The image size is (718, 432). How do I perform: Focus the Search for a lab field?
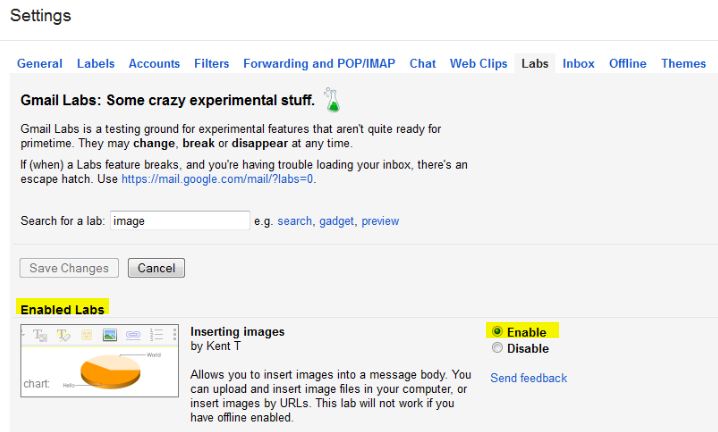[x=180, y=221]
